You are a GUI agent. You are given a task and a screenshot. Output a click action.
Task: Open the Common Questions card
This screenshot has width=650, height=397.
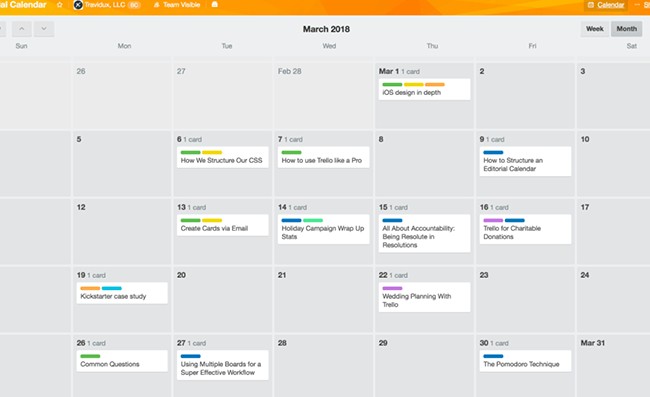(x=122, y=361)
